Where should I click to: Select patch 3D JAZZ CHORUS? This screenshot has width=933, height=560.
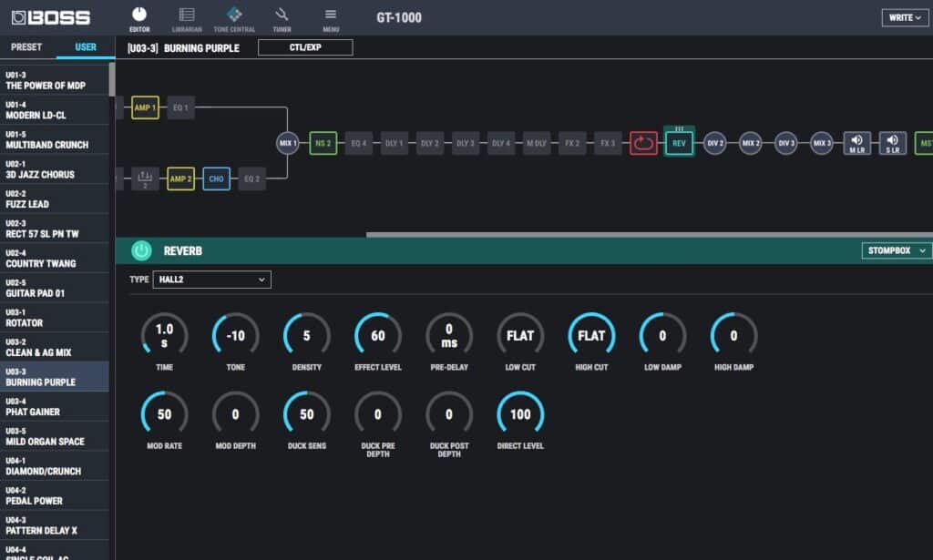coord(54,169)
